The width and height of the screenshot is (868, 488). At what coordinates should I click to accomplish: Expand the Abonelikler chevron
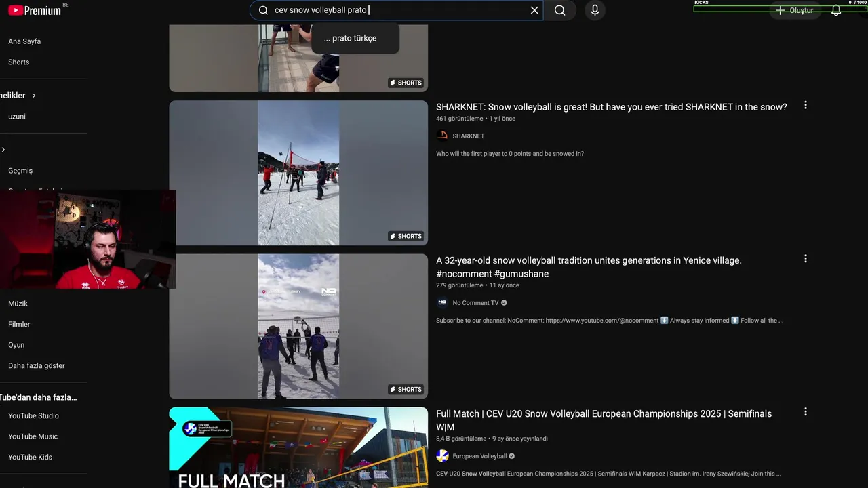pyautogui.click(x=33, y=96)
